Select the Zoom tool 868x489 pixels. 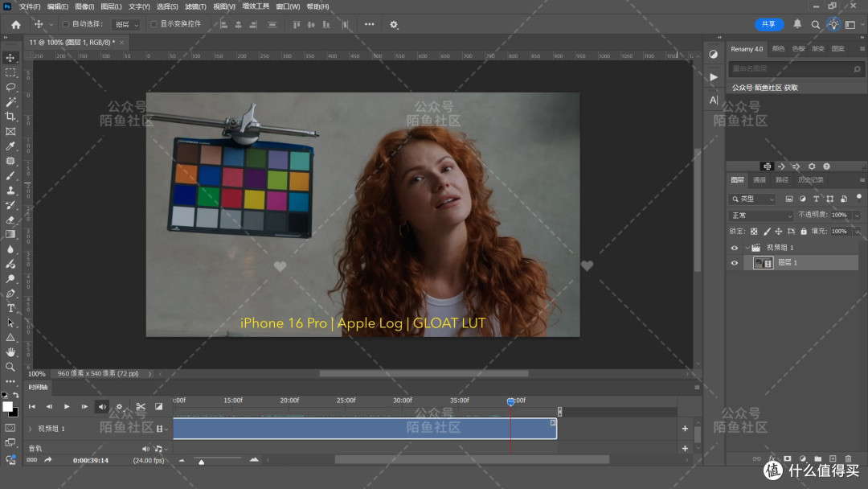coord(10,367)
